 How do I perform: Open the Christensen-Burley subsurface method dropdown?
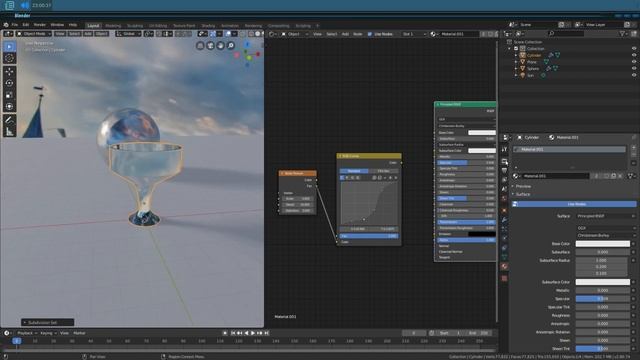(606, 236)
